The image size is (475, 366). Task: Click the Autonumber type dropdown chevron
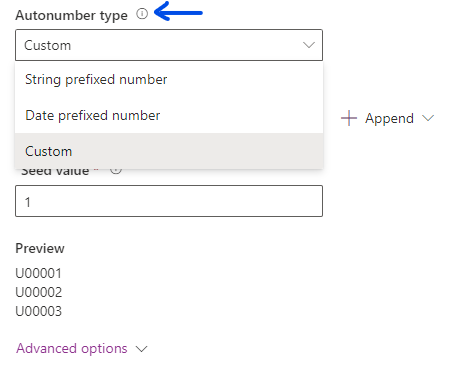(309, 45)
